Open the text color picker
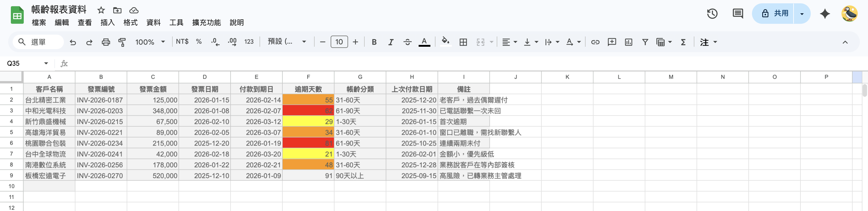The image size is (868, 211). click(424, 42)
